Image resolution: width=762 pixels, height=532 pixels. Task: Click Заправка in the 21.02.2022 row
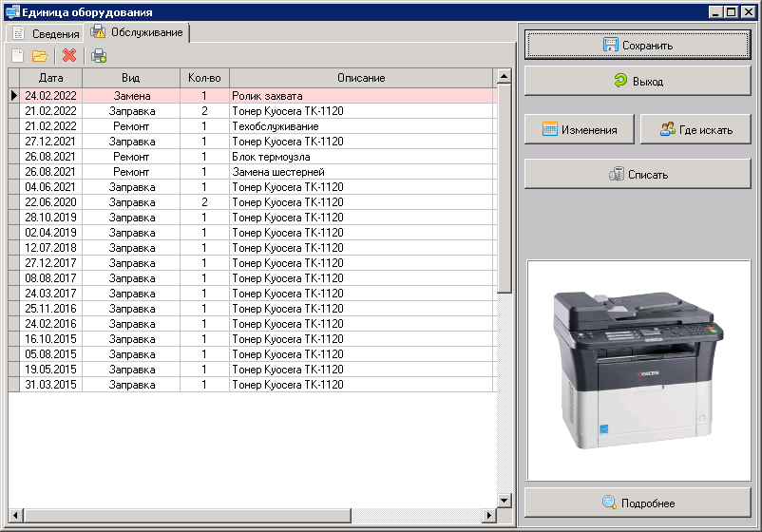[x=131, y=111]
